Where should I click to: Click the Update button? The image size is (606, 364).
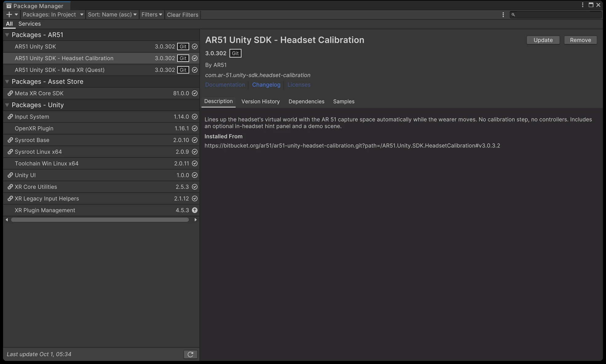[x=543, y=40]
